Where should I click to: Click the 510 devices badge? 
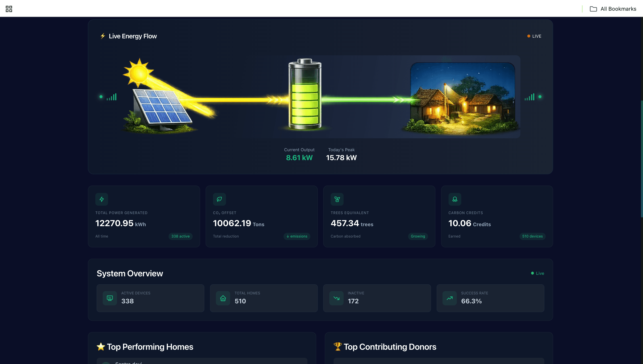(532, 236)
